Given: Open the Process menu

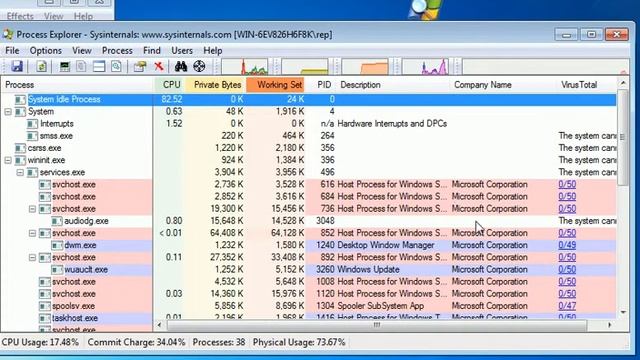Looking at the screenshot, I should pyautogui.click(x=117, y=51).
